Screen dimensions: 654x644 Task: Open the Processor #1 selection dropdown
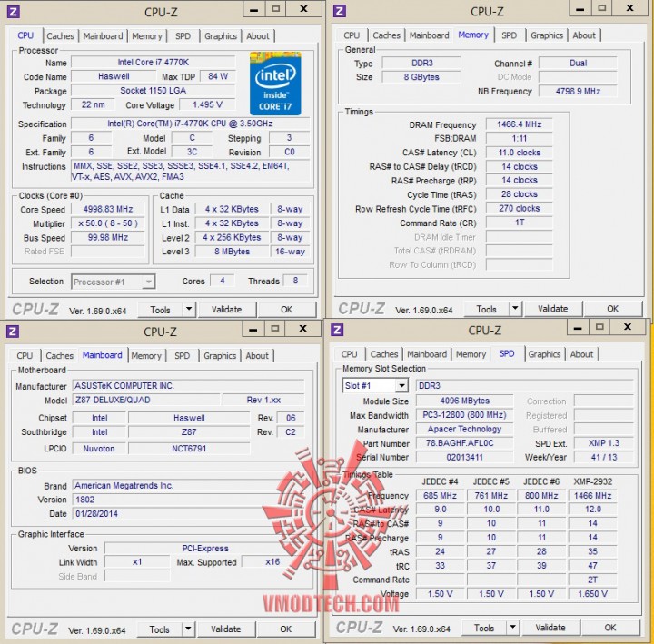pos(114,282)
